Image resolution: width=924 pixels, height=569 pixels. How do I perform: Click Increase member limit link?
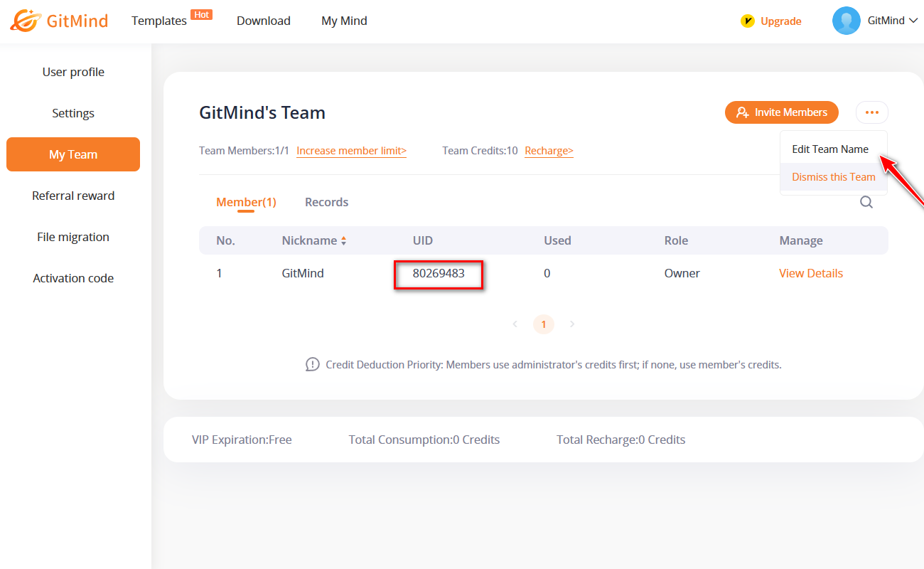click(x=351, y=151)
